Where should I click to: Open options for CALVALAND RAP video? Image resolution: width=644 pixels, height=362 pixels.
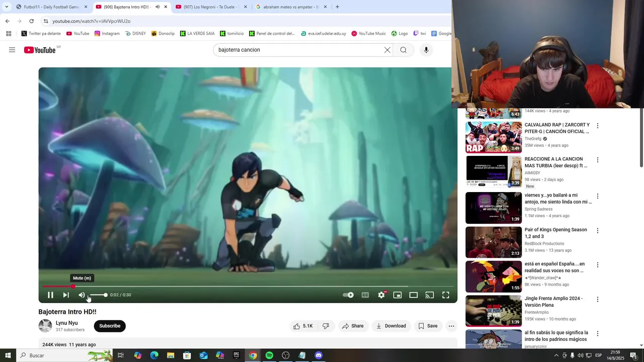pyautogui.click(x=598, y=126)
